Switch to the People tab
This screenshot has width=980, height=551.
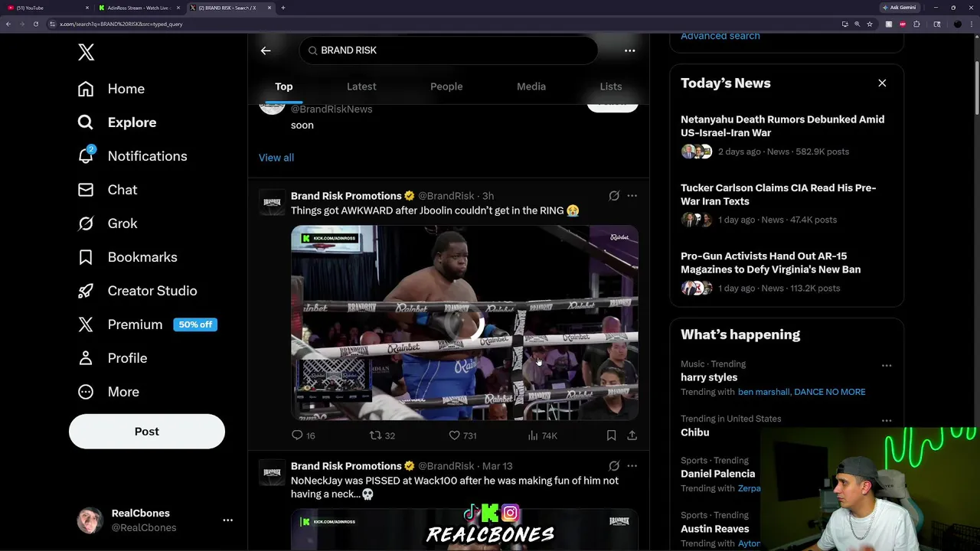tap(446, 86)
